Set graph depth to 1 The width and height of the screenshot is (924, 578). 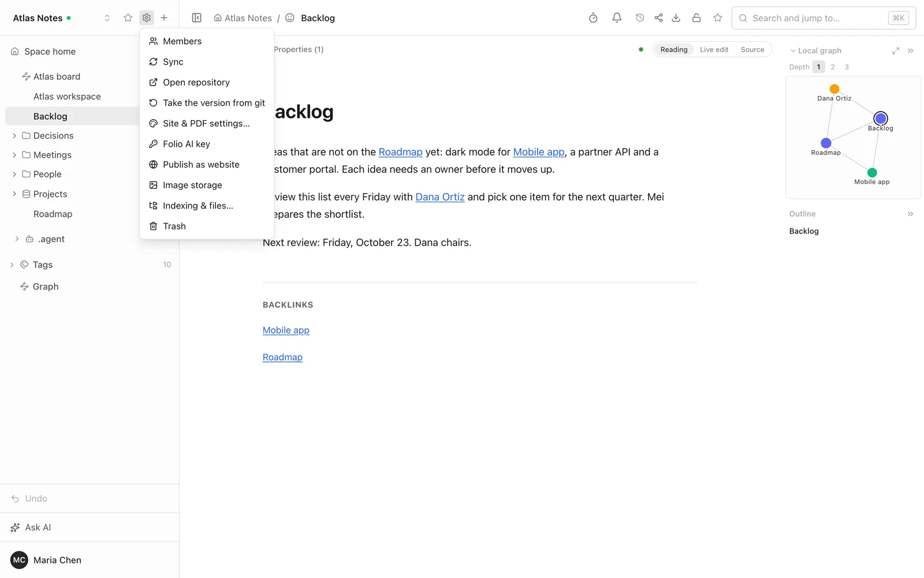[x=818, y=67]
